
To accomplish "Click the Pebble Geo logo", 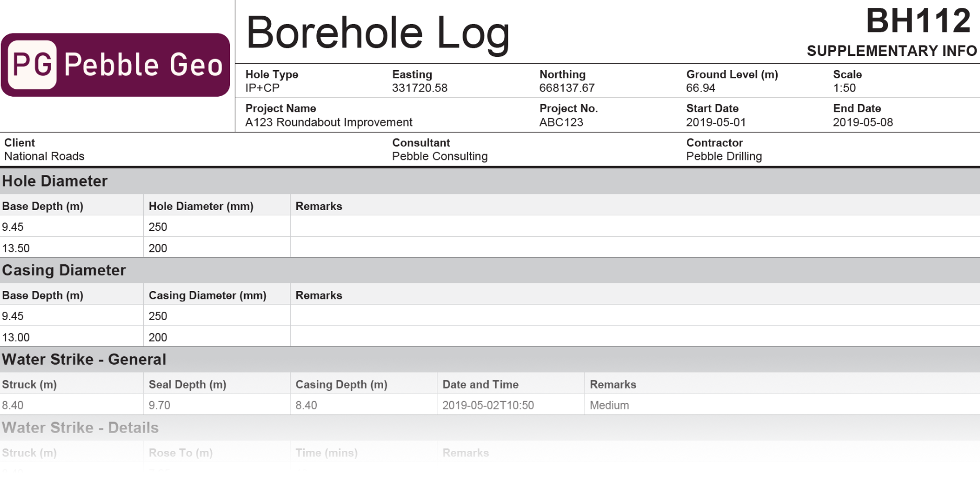I will pos(116,65).
